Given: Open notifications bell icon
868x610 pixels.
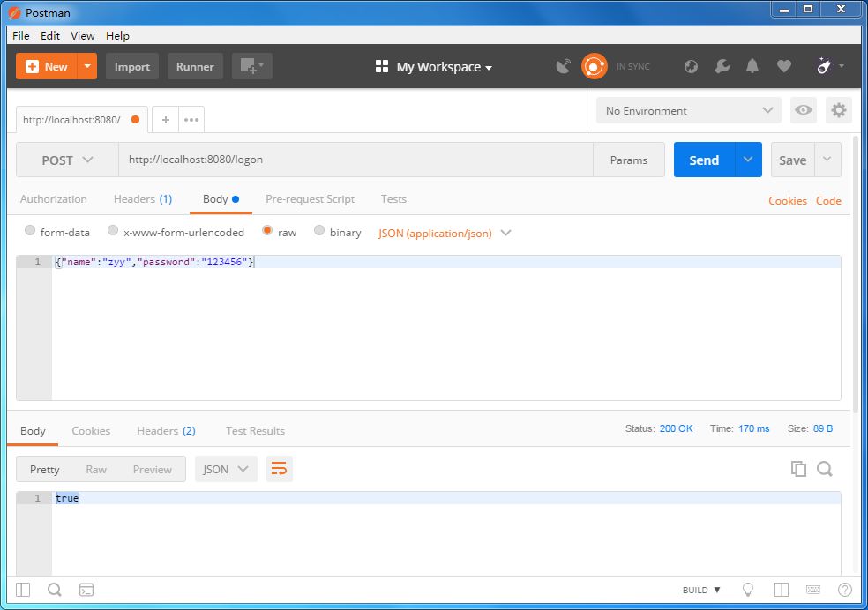Looking at the screenshot, I should [752, 66].
